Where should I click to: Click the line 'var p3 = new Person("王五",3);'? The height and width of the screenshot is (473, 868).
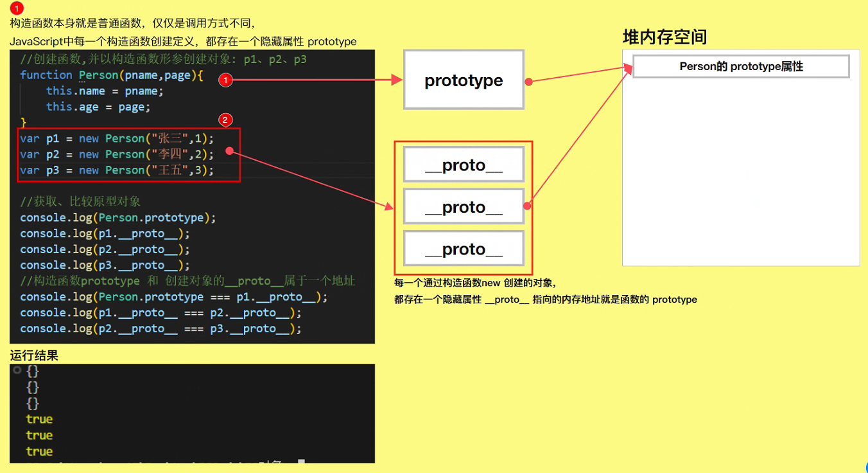[x=117, y=170]
